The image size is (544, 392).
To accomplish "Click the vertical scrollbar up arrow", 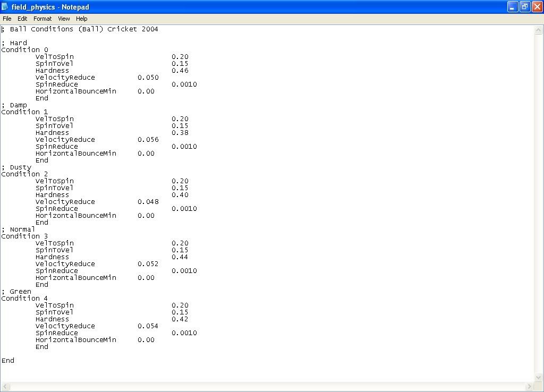I will pos(539,30).
